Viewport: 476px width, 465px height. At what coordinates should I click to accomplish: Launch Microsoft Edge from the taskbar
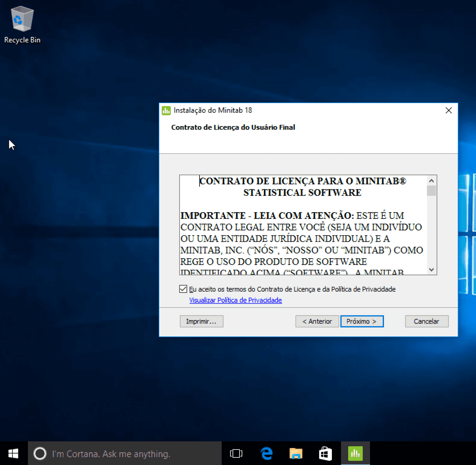click(x=267, y=453)
